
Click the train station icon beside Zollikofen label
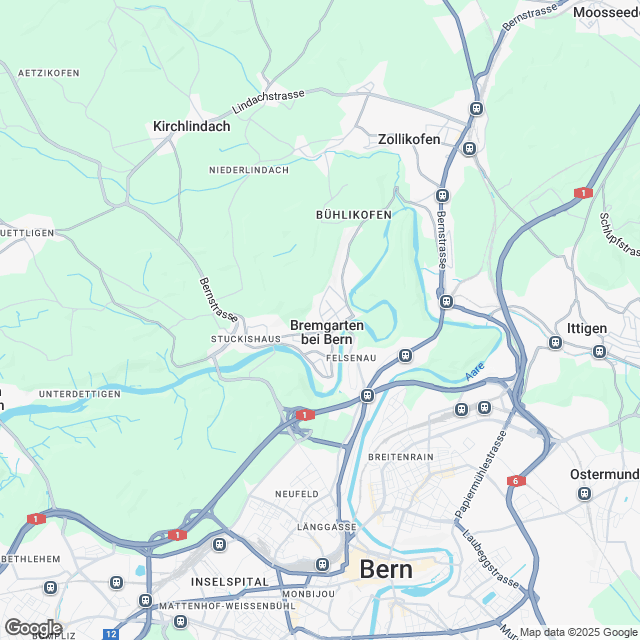(x=469, y=148)
